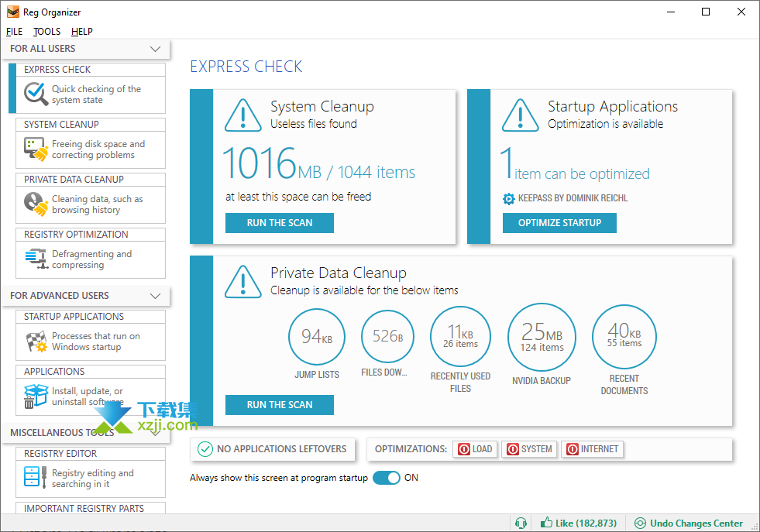Screen dimensions: 760x532
Task: Click the LOAD optimization label
Action: coord(483,449)
